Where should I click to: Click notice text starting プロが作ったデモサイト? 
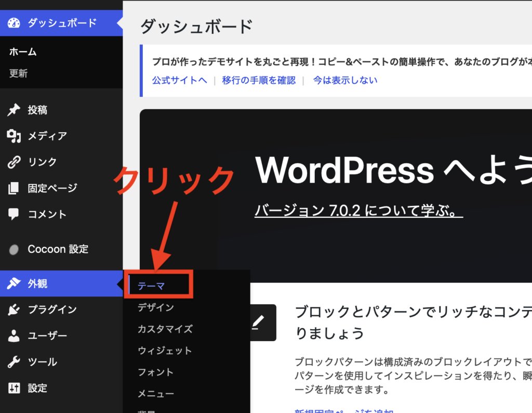(342, 61)
